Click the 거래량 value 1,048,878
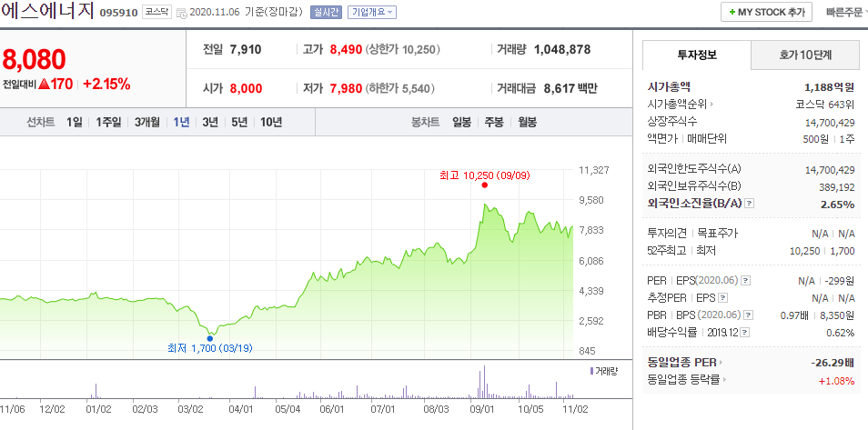 [562, 50]
